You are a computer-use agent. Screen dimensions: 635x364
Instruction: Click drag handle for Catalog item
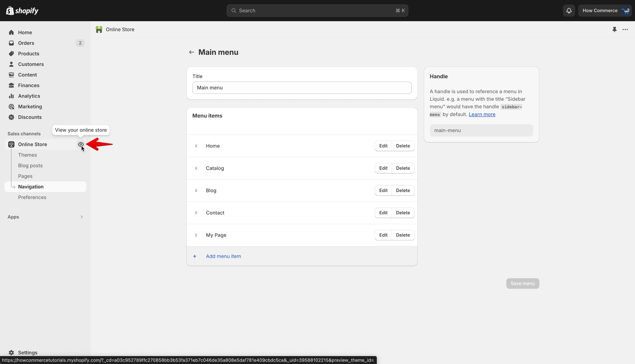[196, 168]
